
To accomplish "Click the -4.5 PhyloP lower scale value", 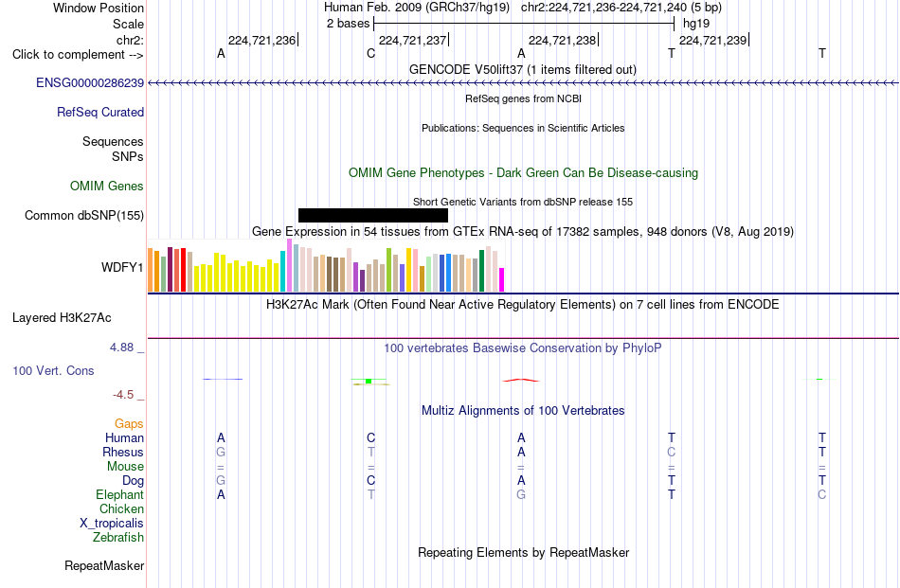I will [x=123, y=395].
